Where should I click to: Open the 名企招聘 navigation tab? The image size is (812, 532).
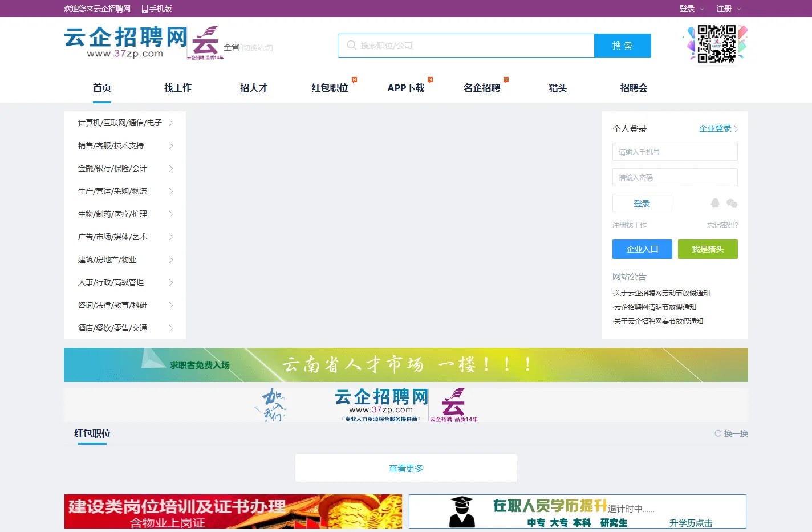482,88
